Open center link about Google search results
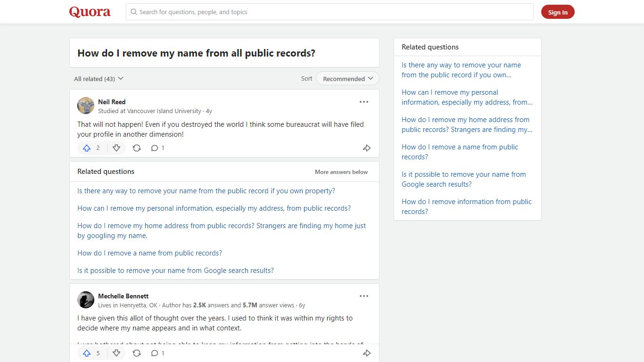Screen dimensions: 644x362 175,271
